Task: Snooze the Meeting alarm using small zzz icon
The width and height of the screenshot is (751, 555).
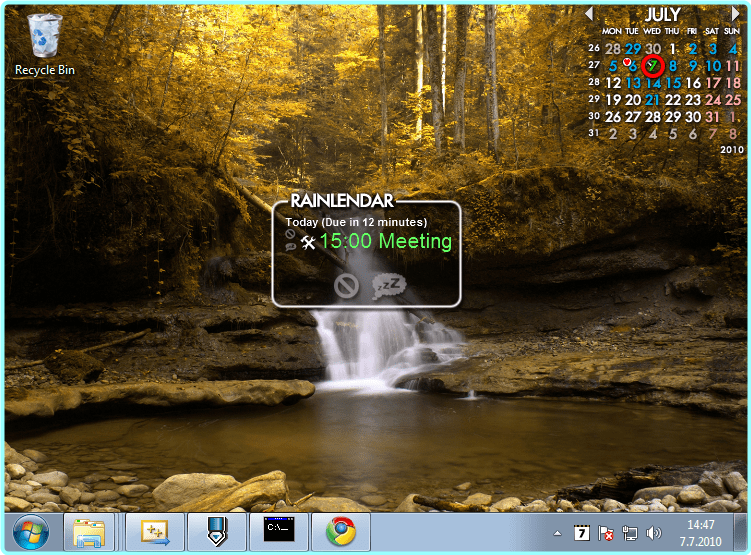Action: 289,246
